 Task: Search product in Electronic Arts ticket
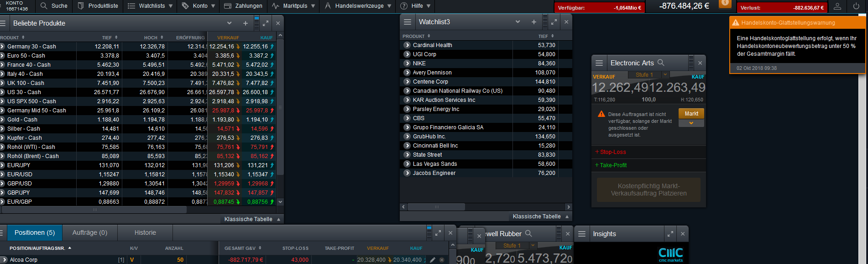[661, 63]
